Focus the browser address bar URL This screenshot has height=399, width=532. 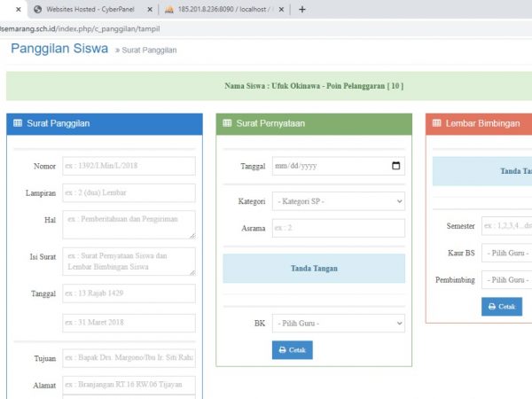[80, 29]
